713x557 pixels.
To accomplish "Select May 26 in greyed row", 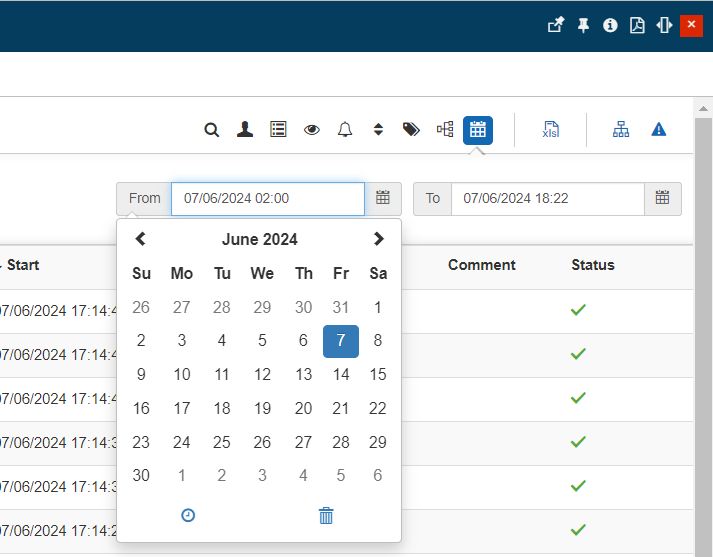I will (x=141, y=307).
